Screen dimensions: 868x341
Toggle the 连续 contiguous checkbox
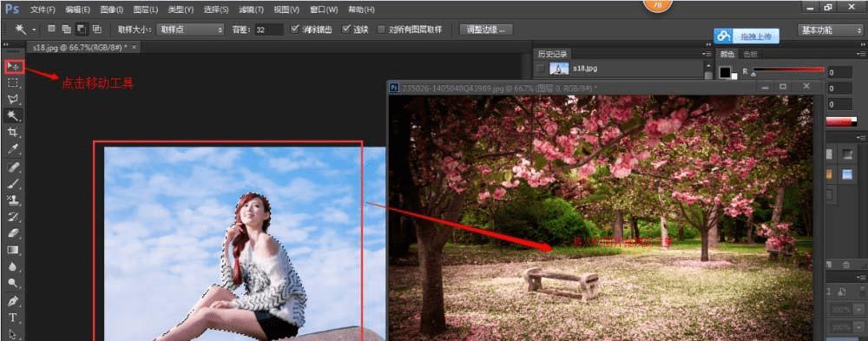[346, 29]
